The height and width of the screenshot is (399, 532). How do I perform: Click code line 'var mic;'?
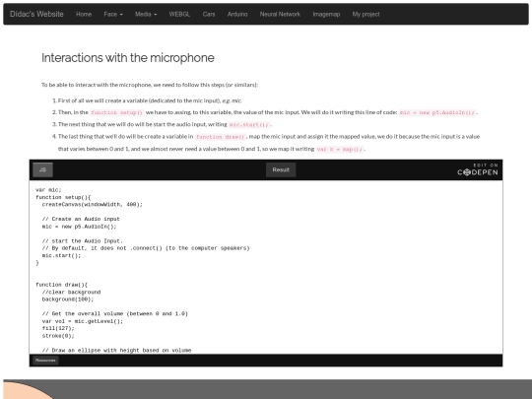pyautogui.click(x=48, y=190)
